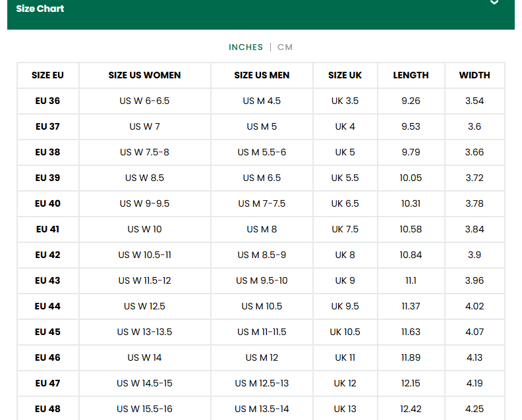Click the US W 12.5 cell
522x420 pixels.
coord(144,306)
